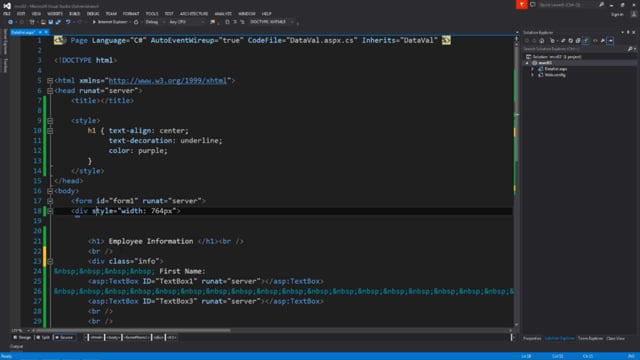
Task: Click the Navigate Backward toolbar icon
Action: tap(10, 22)
